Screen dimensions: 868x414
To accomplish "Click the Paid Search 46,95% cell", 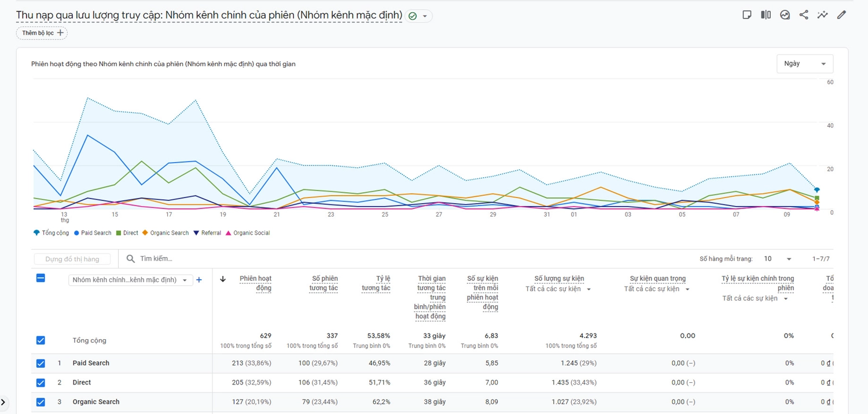I will (378, 363).
